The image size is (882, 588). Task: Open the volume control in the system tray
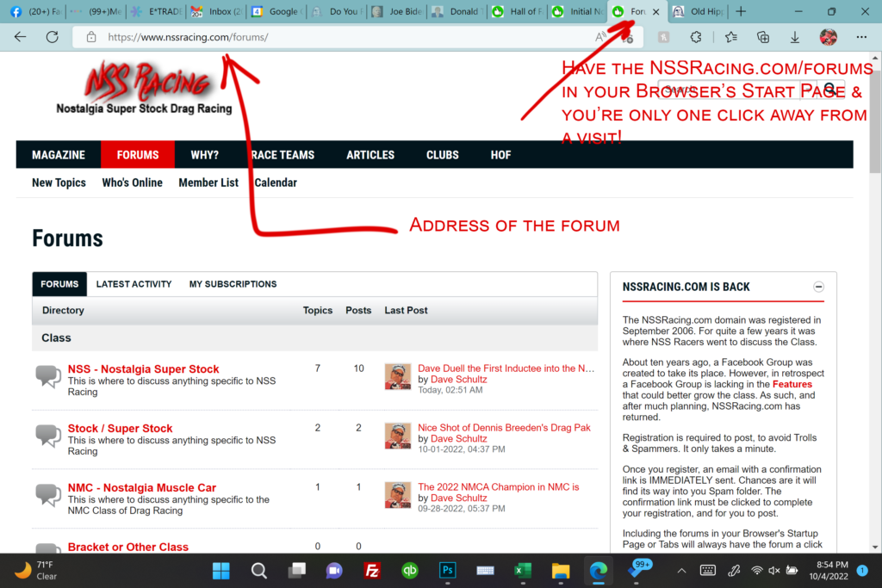(774, 571)
